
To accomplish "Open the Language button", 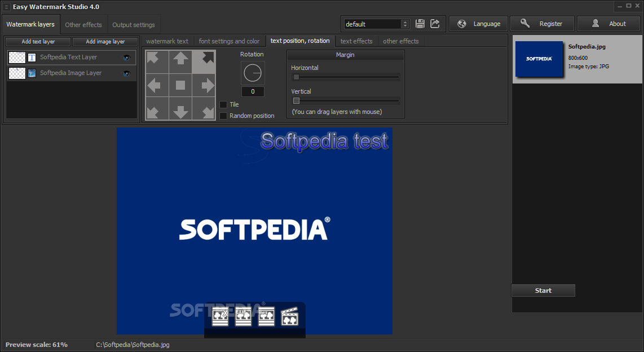I will [x=478, y=24].
